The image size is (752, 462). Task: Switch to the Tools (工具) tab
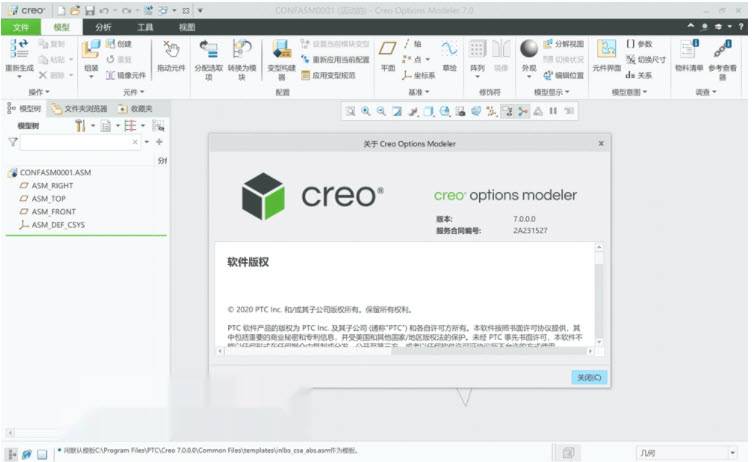pyautogui.click(x=145, y=27)
